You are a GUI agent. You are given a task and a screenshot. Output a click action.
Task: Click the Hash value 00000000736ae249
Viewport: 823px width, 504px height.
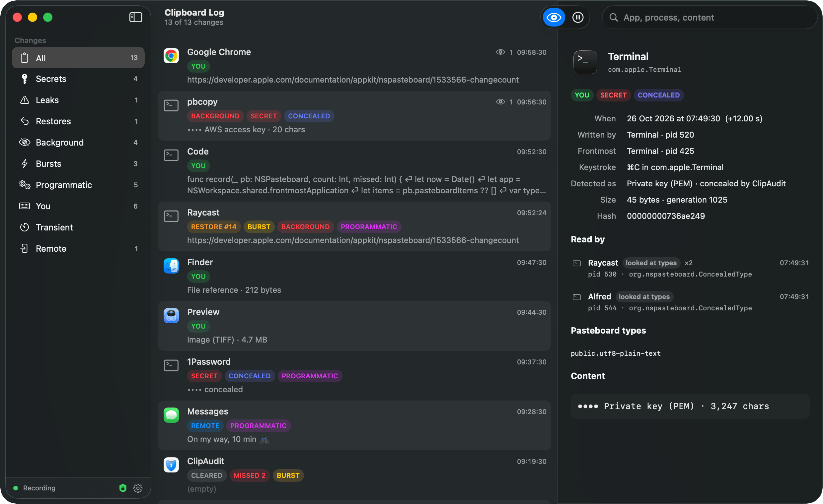[x=666, y=216]
